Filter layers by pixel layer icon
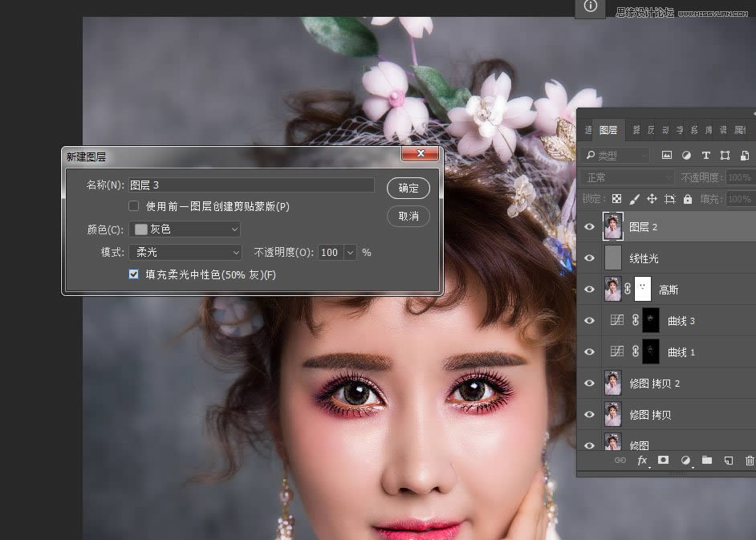The height and width of the screenshot is (540, 756). click(x=667, y=155)
